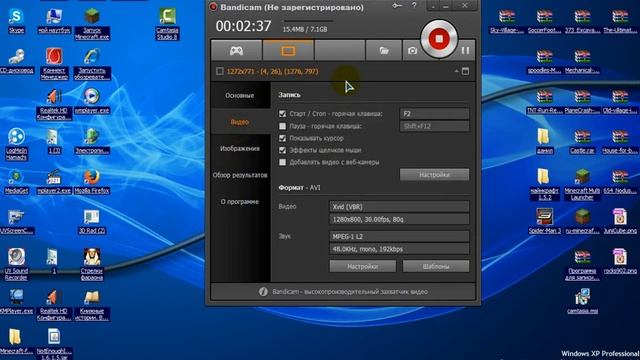Click the empty third mode tab in Bandicam
The width and height of the screenshot is (640, 360).
click(x=340, y=51)
